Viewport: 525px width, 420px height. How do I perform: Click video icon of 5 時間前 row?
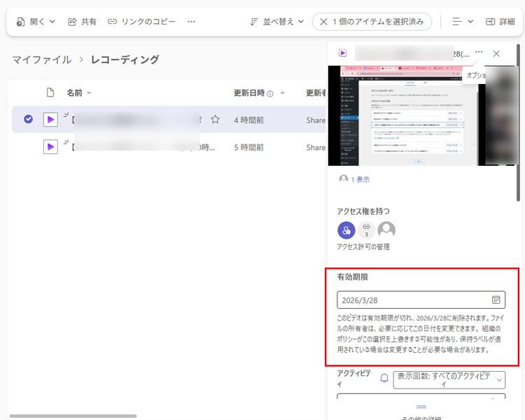pos(50,147)
